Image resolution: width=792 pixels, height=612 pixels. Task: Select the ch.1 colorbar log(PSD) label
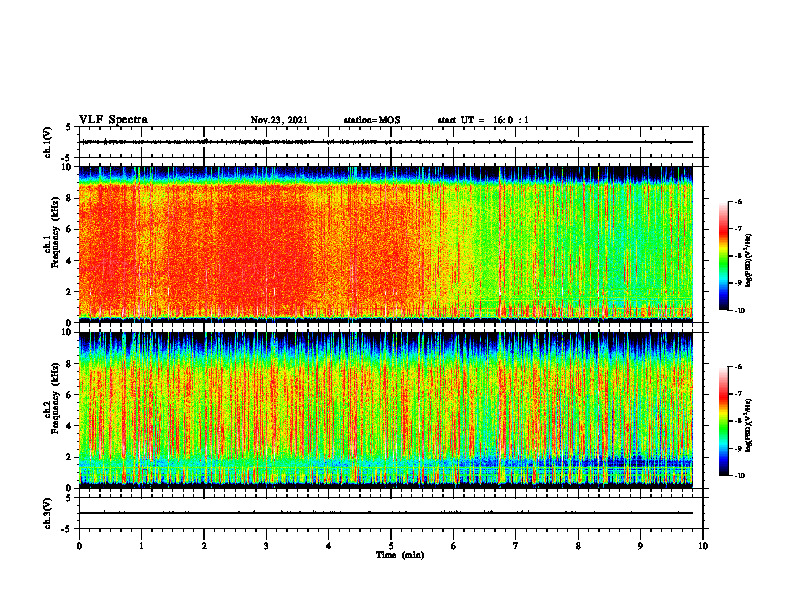coord(749,261)
